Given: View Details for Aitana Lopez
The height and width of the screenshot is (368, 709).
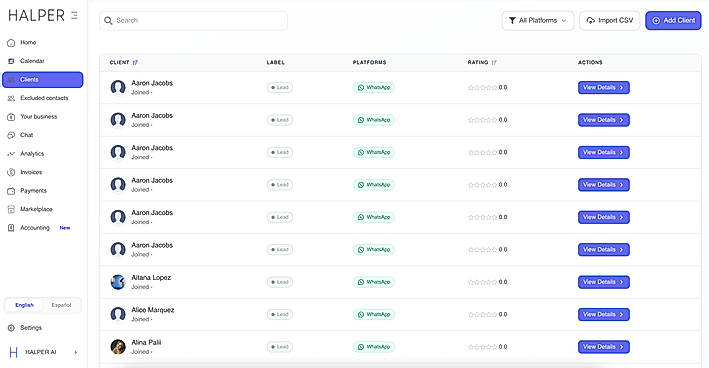Looking at the screenshot, I should coord(604,282).
